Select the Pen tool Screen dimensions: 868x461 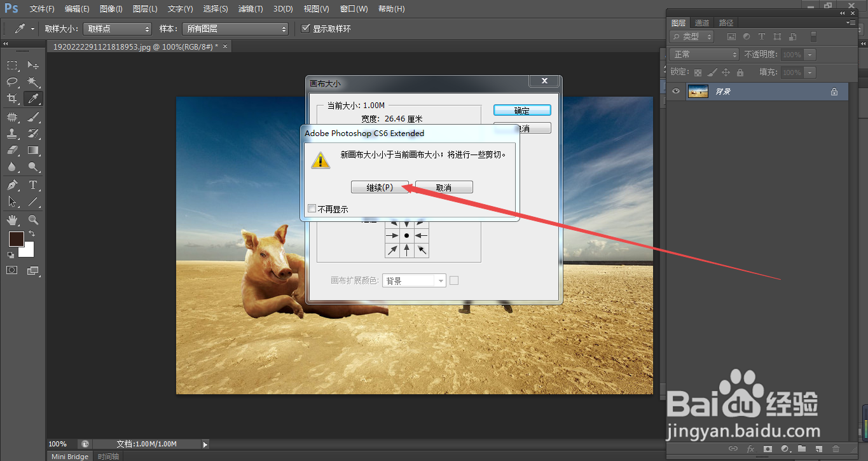12,185
